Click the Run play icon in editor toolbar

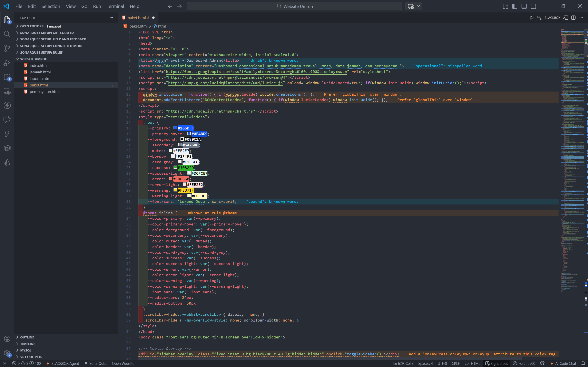click(x=531, y=18)
